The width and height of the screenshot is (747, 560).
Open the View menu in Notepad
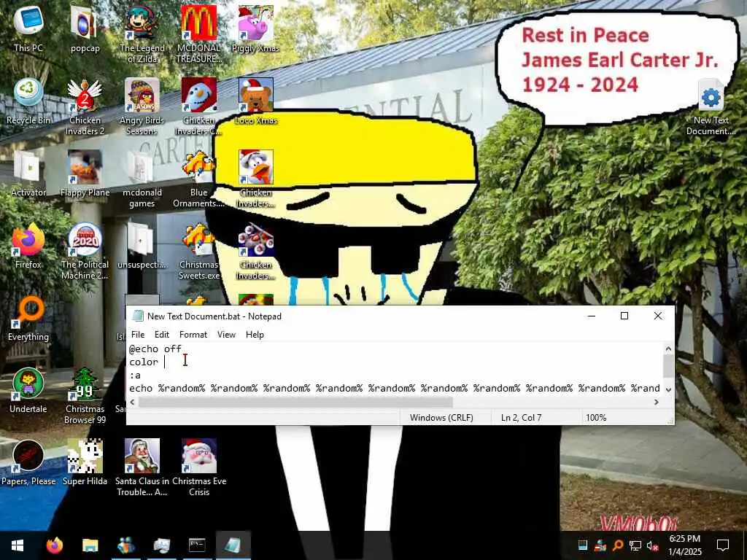226,334
